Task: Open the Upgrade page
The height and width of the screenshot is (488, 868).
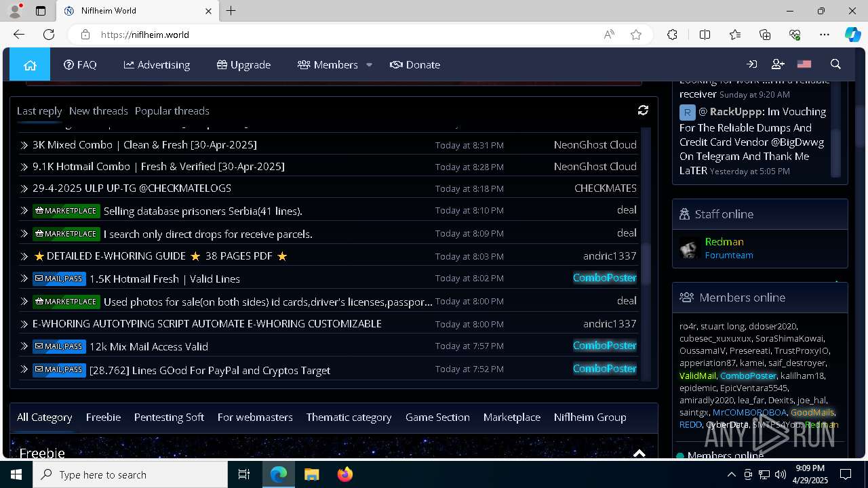Action: (x=243, y=64)
